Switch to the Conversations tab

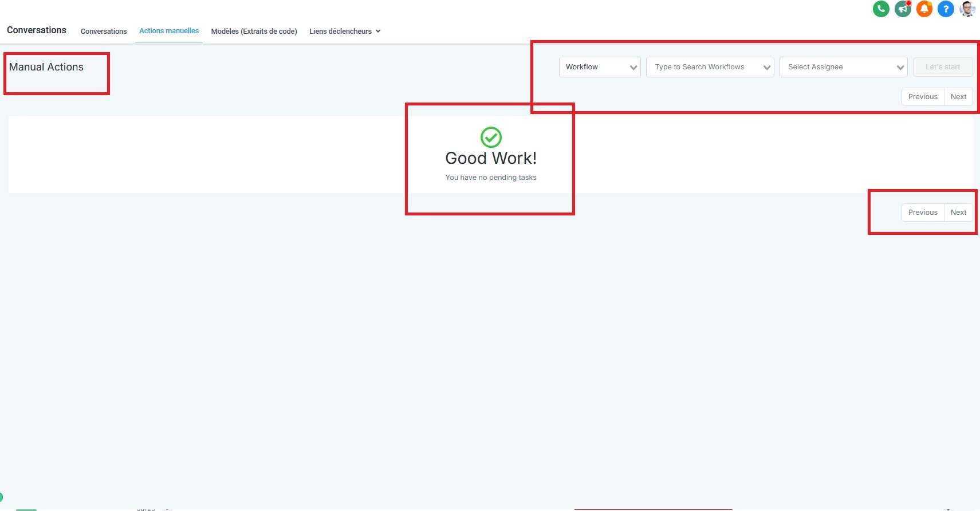tap(104, 31)
